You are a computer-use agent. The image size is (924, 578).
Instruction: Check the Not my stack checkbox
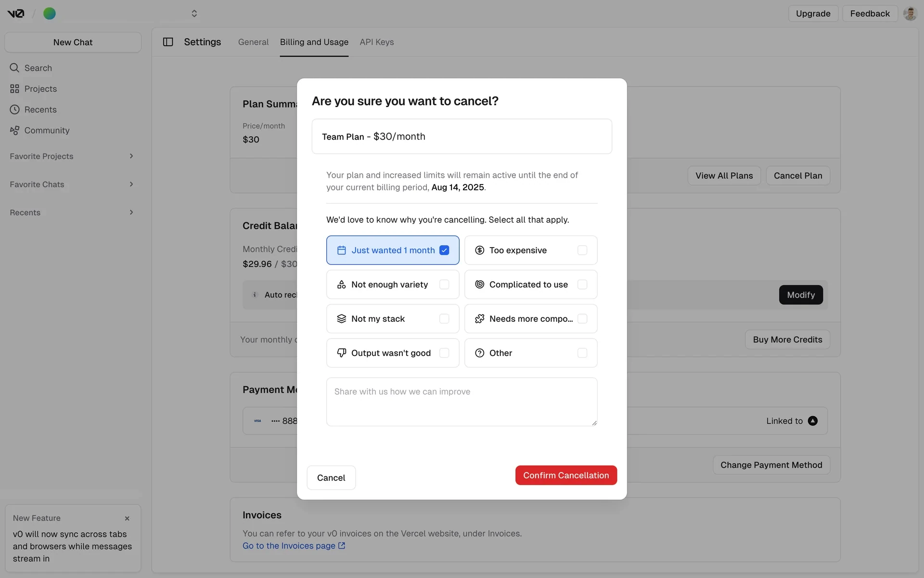pyautogui.click(x=444, y=319)
